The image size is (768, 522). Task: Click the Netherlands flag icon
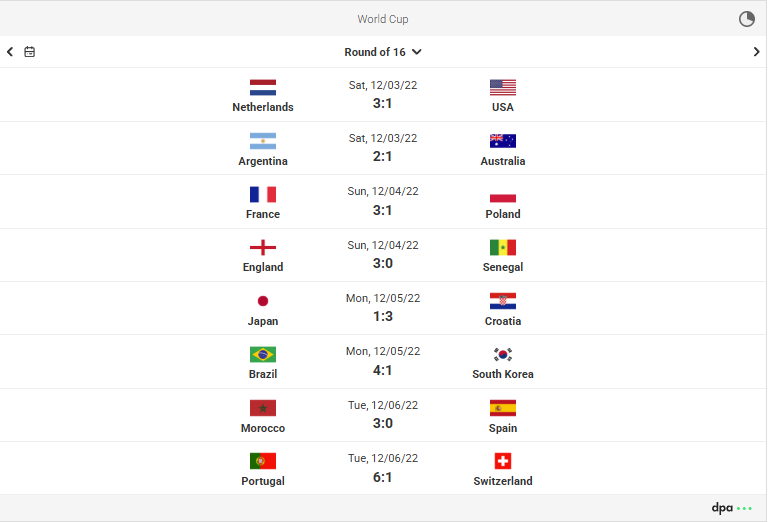(263, 87)
